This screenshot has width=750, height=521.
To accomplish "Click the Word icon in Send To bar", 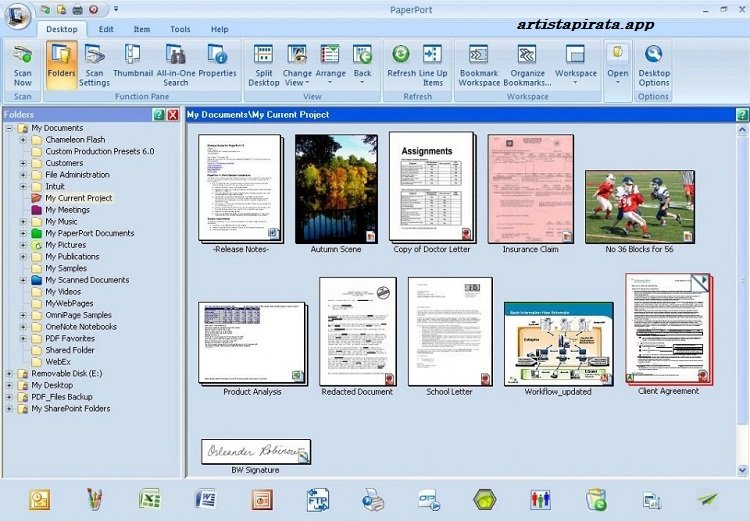I will [x=206, y=499].
